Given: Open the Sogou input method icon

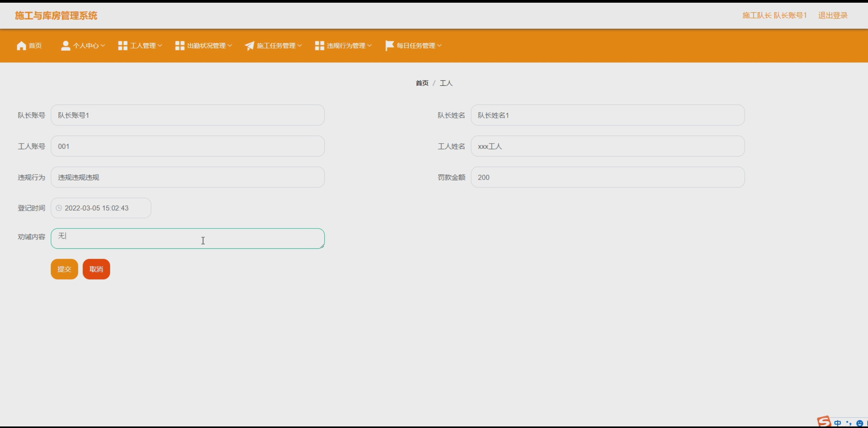Looking at the screenshot, I should tap(824, 422).
